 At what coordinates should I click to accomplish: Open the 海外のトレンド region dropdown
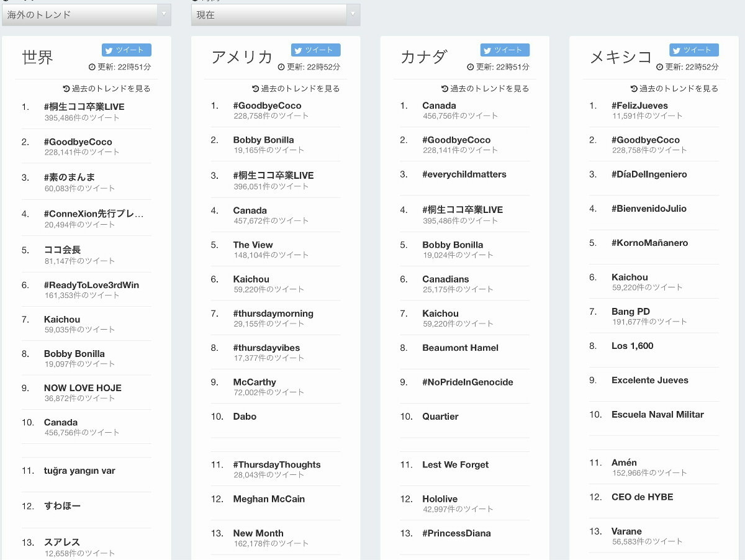[x=86, y=14]
